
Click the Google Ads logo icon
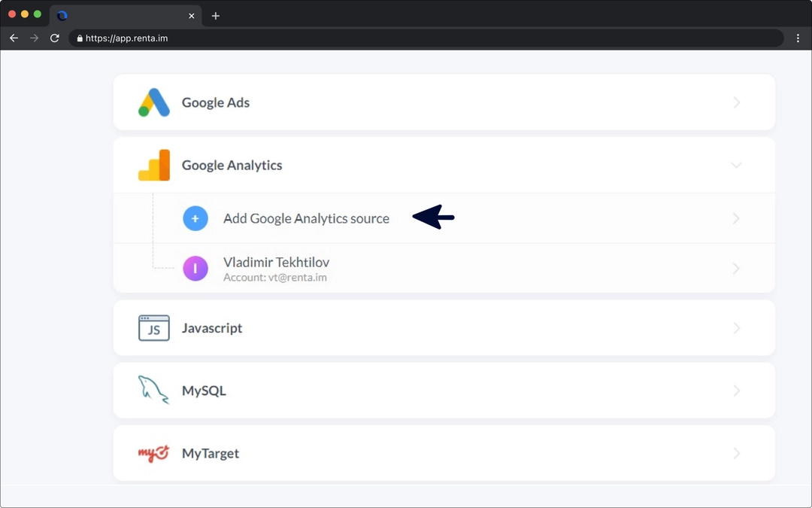[154, 102]
